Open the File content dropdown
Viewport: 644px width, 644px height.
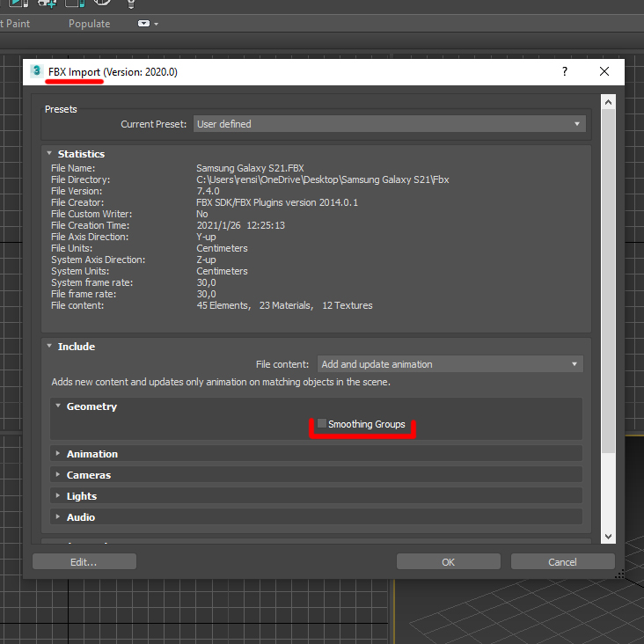point(450,364)
